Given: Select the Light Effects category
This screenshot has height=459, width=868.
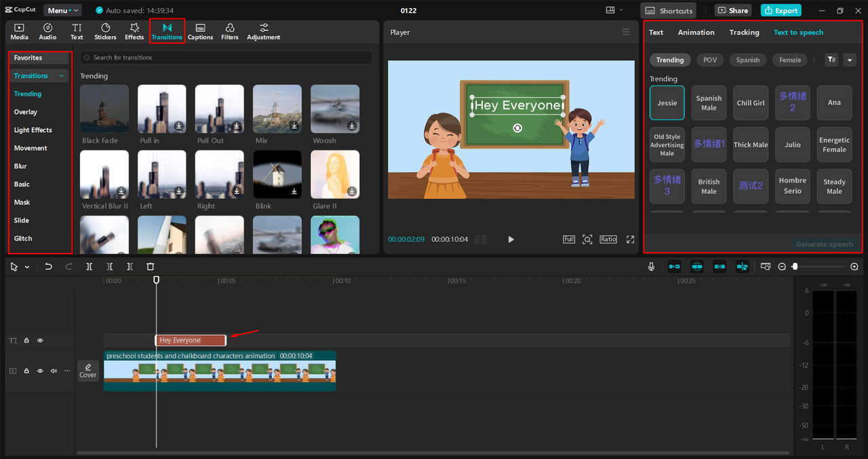Looking at the screenshot, I should (x=33, y=130).
